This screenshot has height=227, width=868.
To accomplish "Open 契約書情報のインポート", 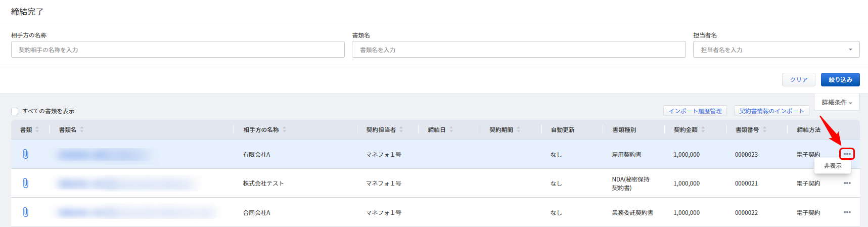I will pos(771,111).
